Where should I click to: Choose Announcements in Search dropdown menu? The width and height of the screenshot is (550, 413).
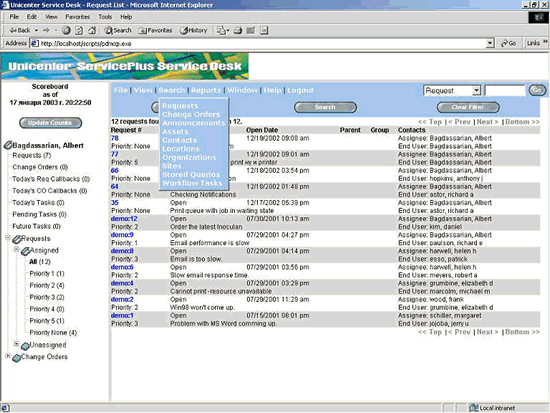click(x=193, y=123)
